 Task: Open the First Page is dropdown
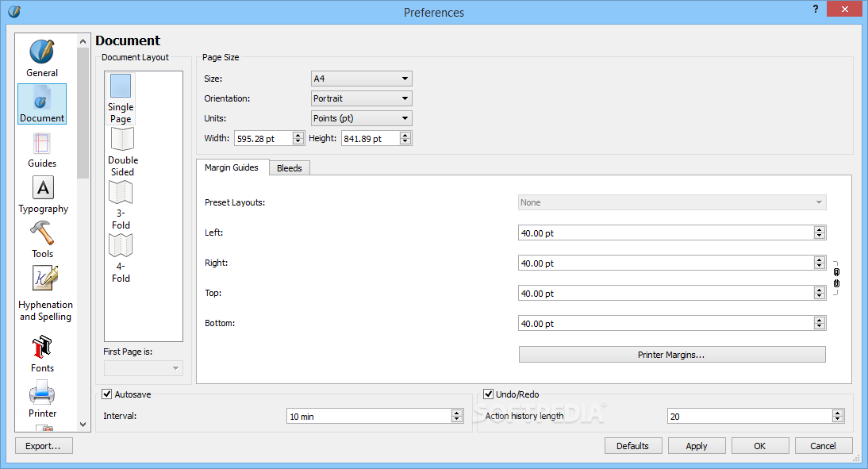144,368
